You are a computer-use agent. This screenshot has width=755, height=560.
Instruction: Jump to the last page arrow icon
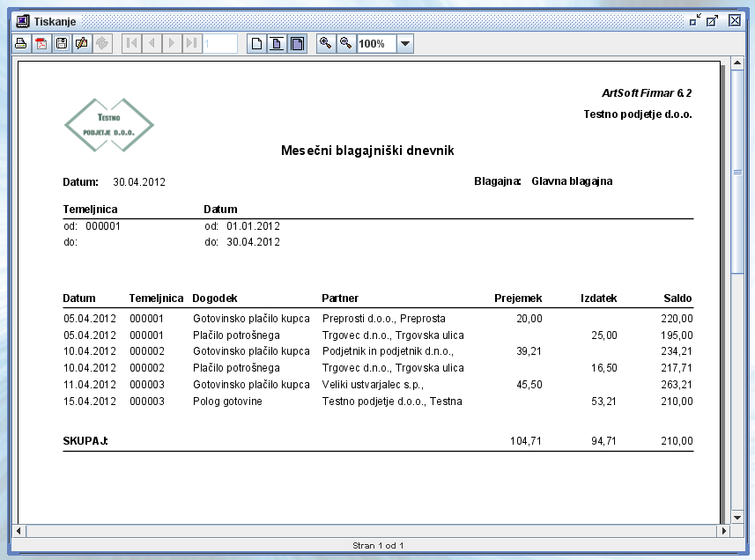(192, 43)
